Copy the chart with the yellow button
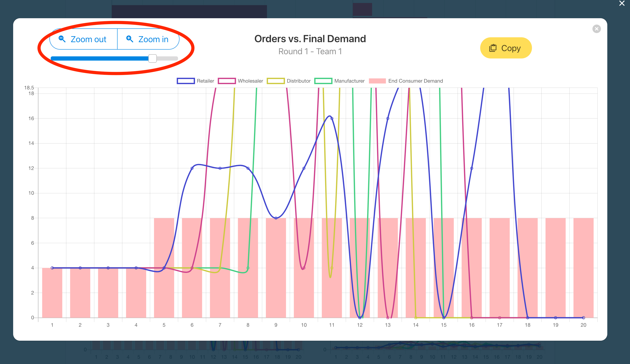The width and height of the screenshot is (630, 364). (506, 48)
